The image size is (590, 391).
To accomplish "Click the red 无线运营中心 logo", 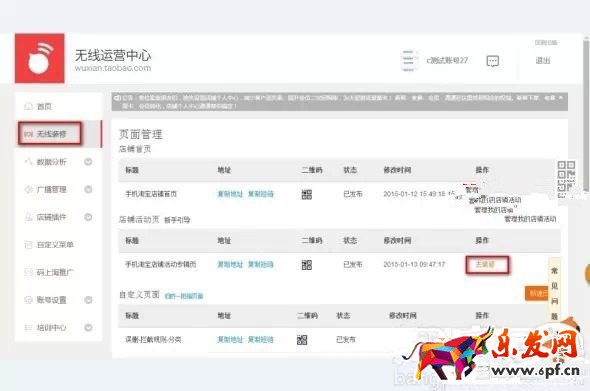I will 40,58.
